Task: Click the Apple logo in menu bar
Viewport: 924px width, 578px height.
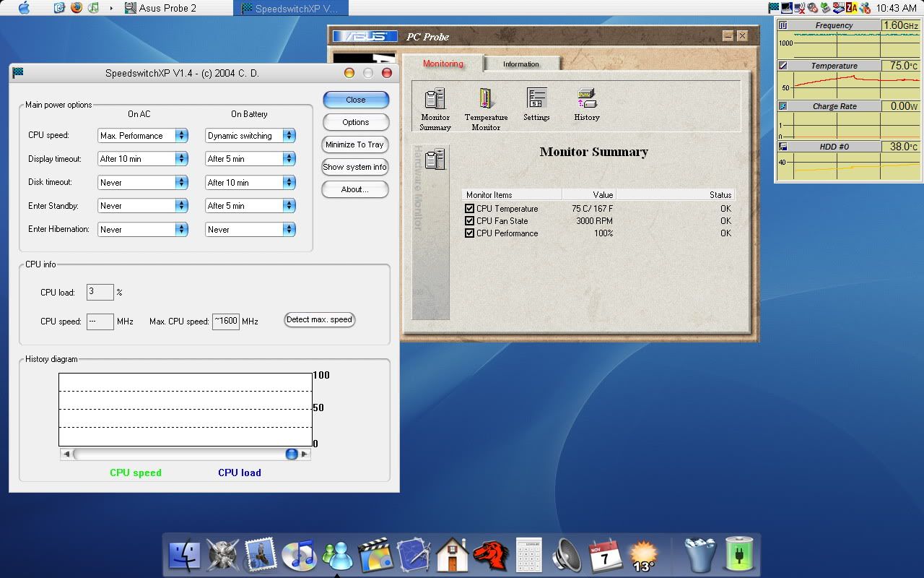Action: point(24,8)
